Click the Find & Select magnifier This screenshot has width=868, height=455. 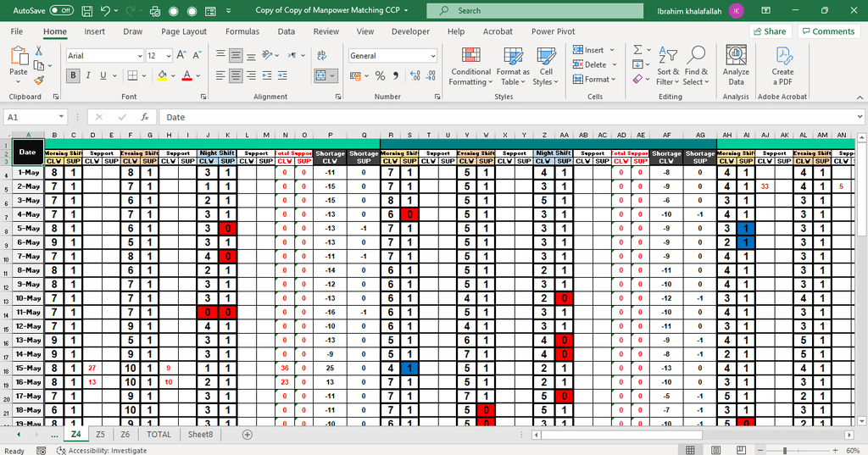[x=696, y=65]
